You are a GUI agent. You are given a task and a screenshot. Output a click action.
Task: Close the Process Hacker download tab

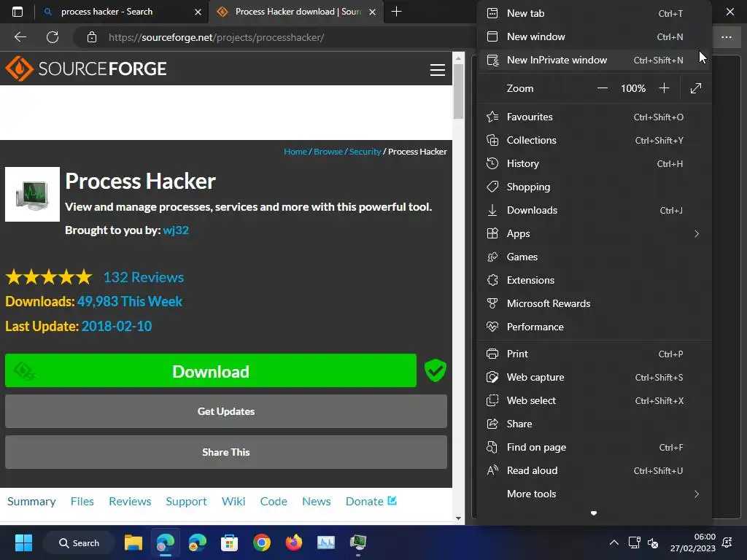click(373, 12)
